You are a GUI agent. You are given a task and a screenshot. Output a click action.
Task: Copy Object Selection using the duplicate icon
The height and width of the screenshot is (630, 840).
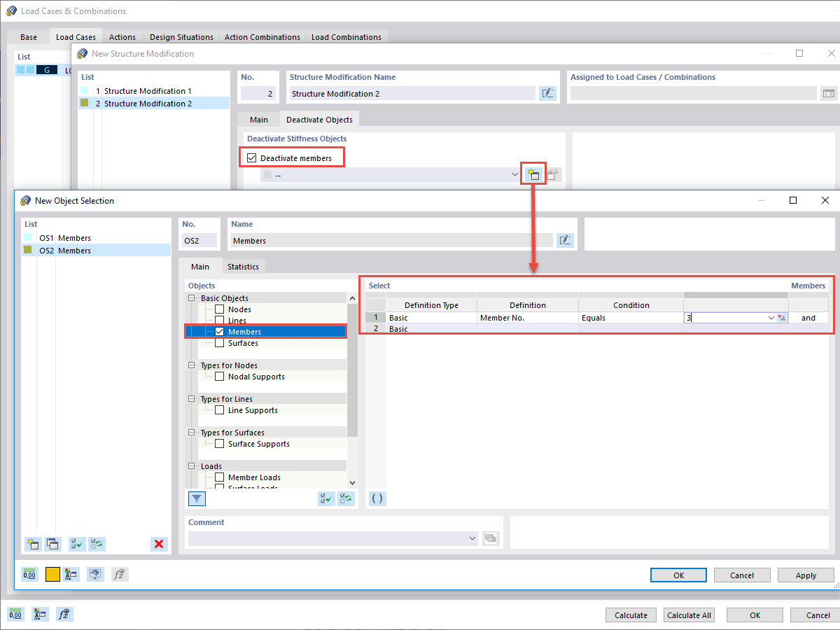point(52,544)
